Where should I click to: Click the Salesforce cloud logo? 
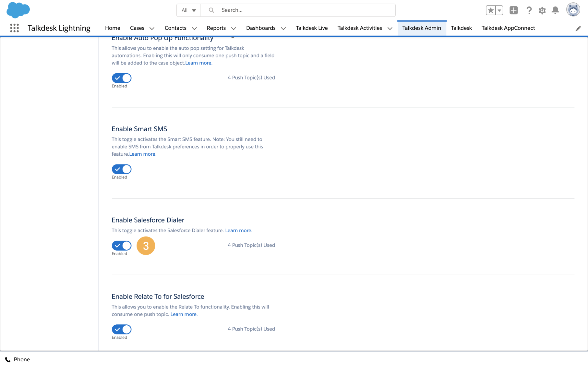pyautogui.click(x=18, y=10)
